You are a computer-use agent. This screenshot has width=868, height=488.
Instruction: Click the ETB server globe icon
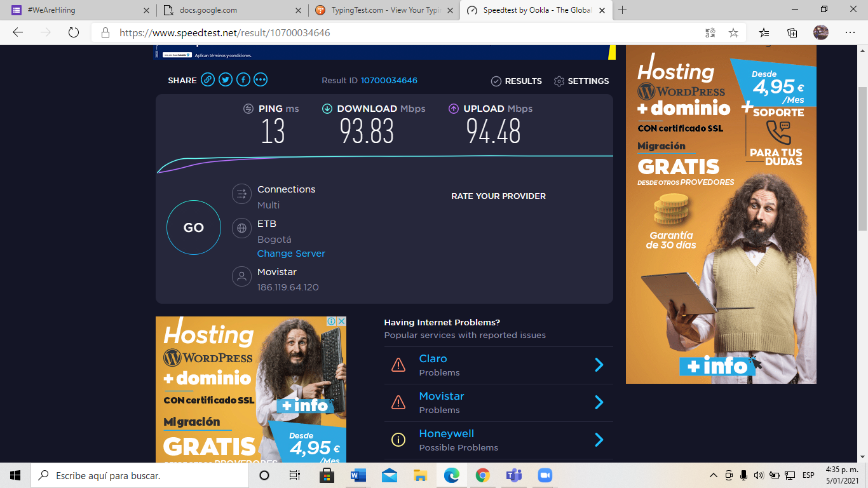point(241,228)
